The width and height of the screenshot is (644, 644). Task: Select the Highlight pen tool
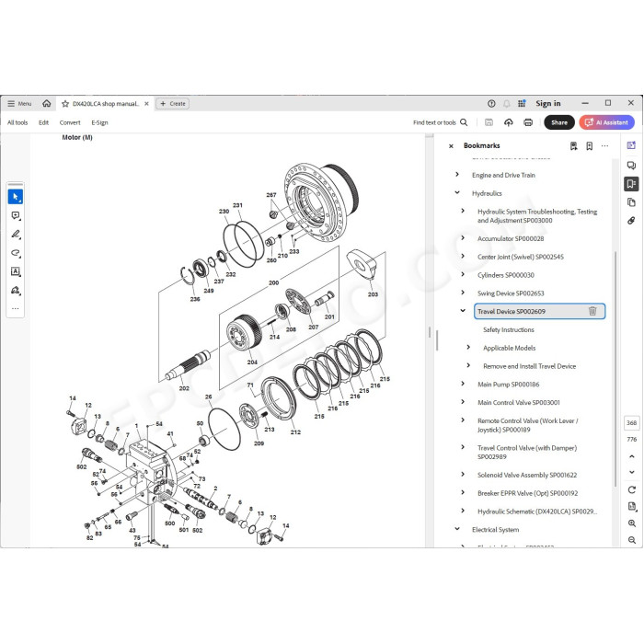[16, 235]
